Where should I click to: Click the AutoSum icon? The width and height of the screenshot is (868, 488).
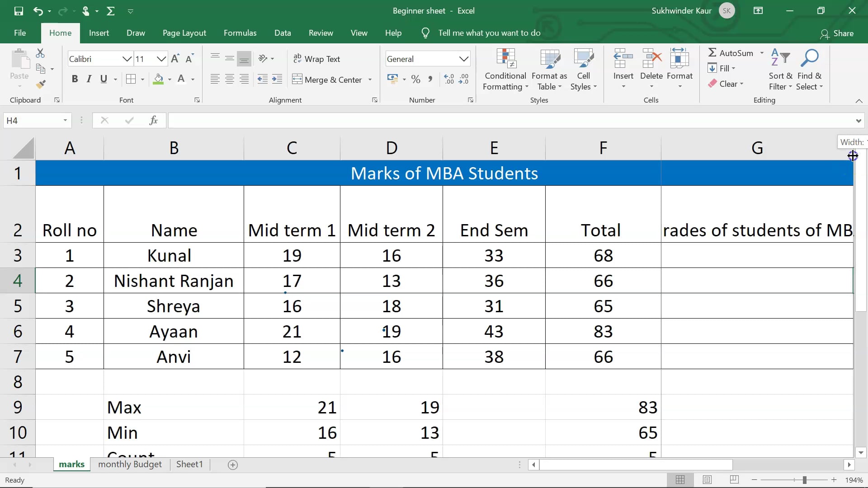[712, 52]
